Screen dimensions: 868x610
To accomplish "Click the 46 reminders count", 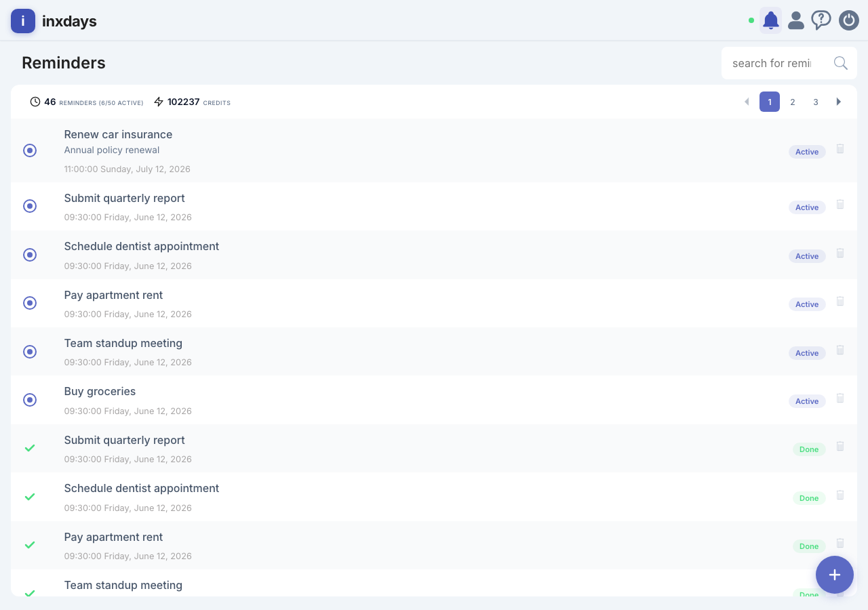I will coord(50,102).
